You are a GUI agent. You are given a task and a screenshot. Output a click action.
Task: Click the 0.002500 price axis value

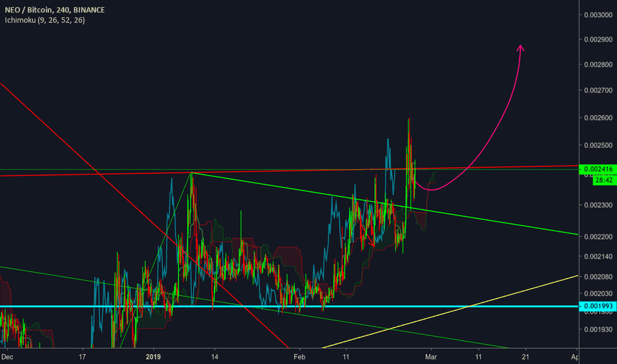pyautogui.click(x=598, y=145)
